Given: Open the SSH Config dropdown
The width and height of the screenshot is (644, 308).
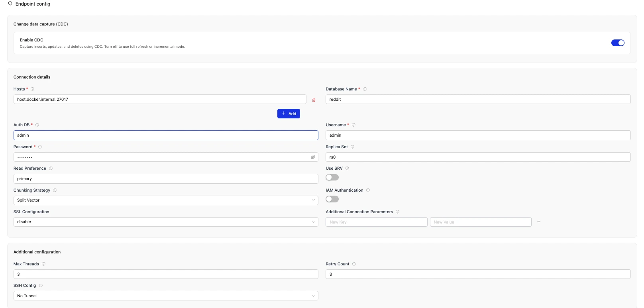Looking at the screenshot, I should tap(166, 296).
